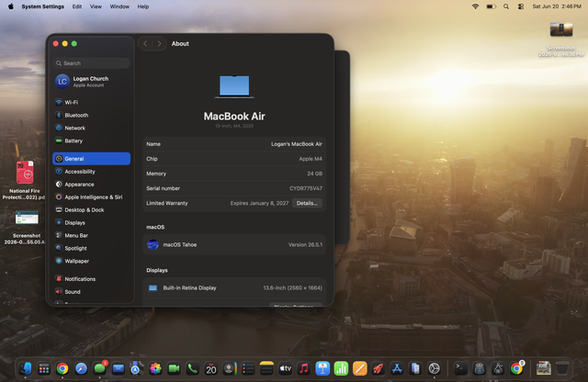Image resolution: width=588 pixels, height=382 pixels.
Task: Open Reminders from the Dock
Action: coord(248,368)
